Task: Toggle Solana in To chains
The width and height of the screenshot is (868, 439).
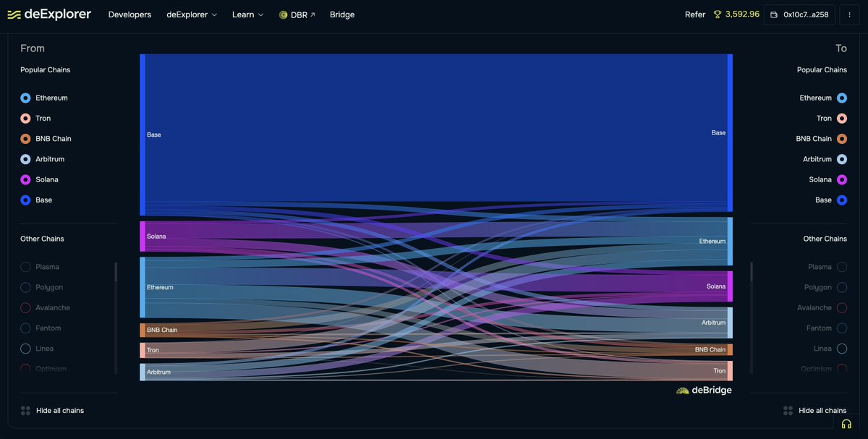Action: tap(842, 179)
